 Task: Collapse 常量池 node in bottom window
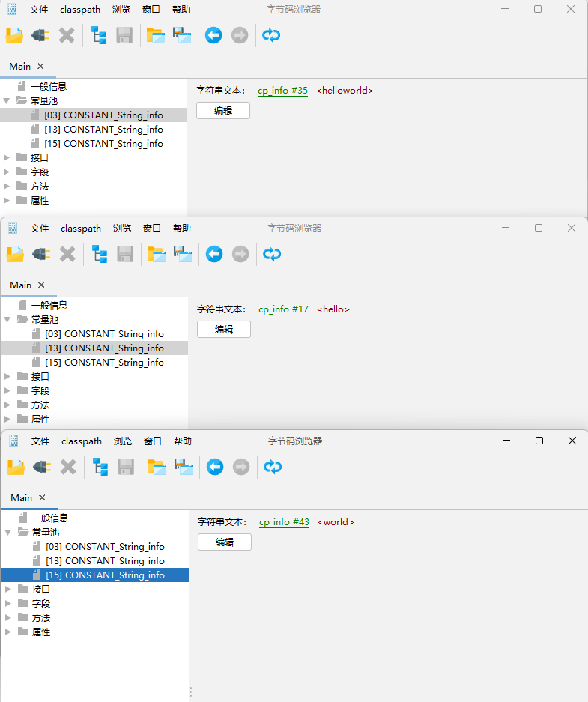coord(8,533)
